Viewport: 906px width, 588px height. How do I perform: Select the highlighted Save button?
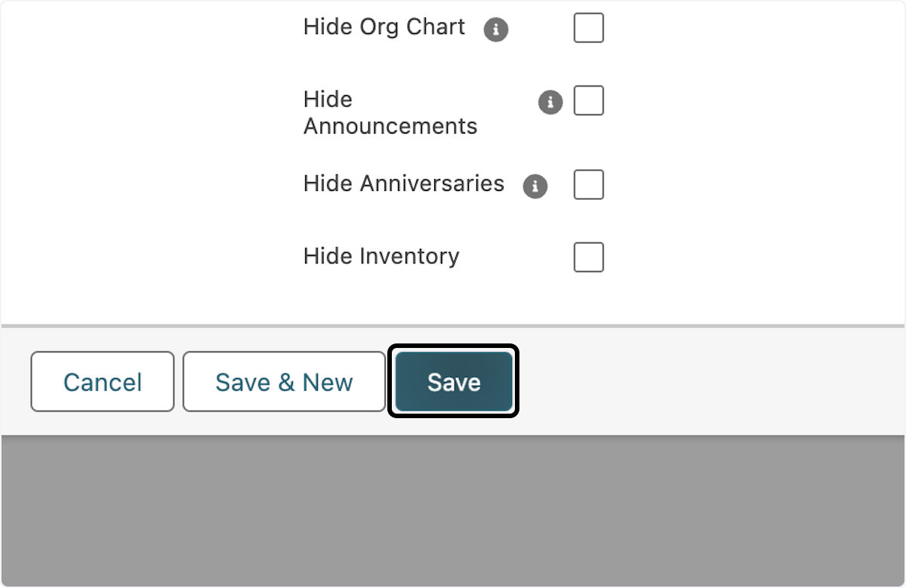(x=452, y=381)
